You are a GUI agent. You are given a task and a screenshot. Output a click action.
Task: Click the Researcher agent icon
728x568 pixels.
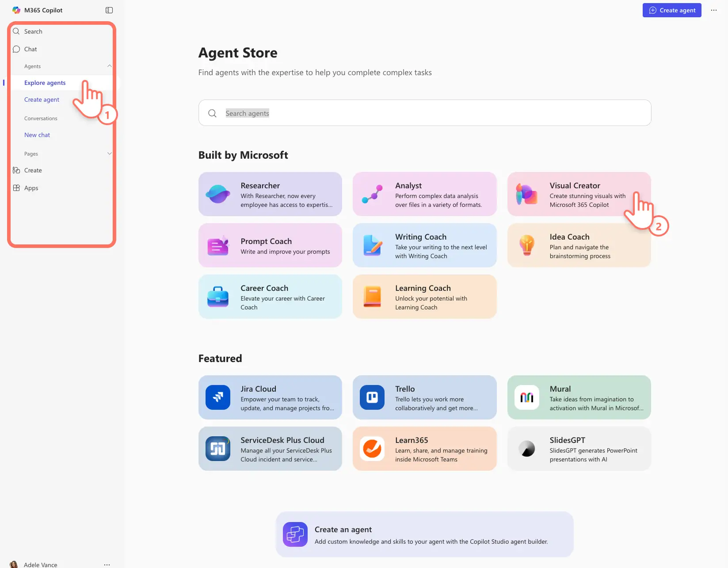click(218, 194)
